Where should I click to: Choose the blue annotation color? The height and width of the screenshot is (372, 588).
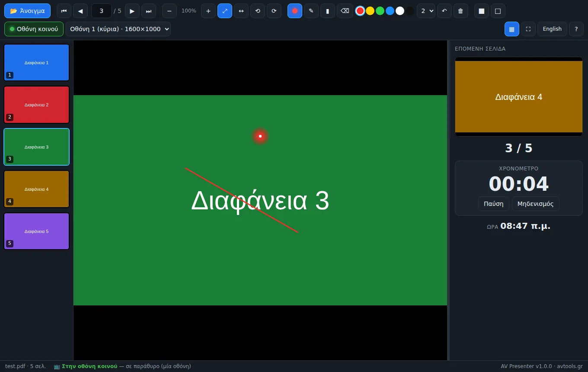(390, 11)
